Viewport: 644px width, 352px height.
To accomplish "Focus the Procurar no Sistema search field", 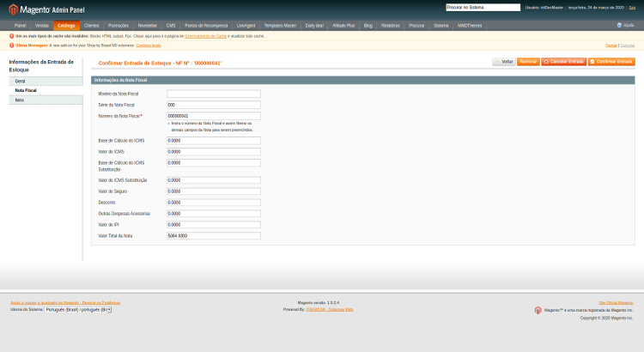I will (483, 8).
